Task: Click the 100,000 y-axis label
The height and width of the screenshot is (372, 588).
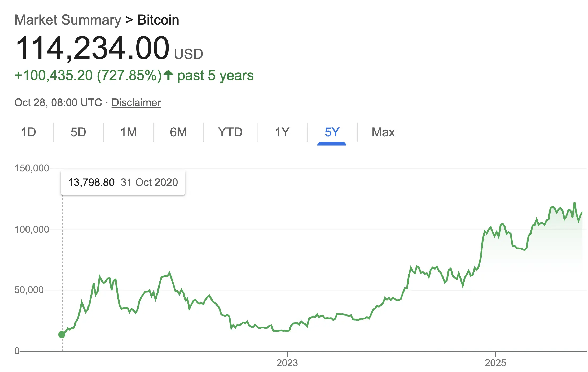Action: [x=32, y=229]
